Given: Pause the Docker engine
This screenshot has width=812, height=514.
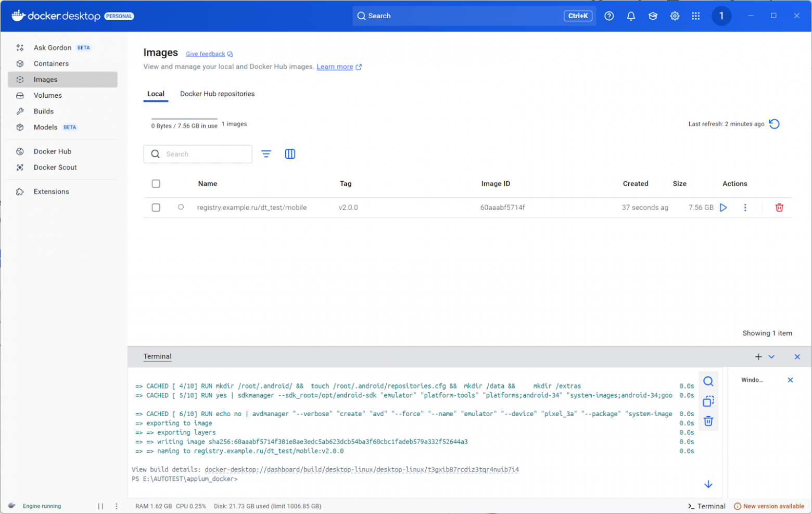Looking at the screenshot, I should coord(100,506).
